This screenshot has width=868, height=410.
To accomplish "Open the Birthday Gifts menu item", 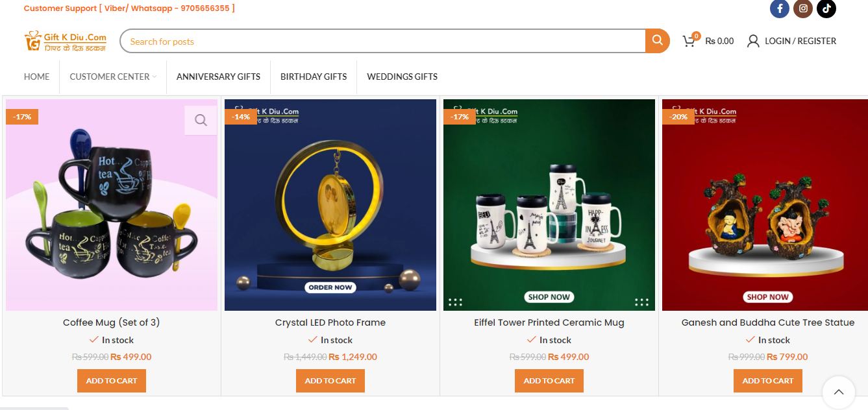I will pos(314,77).
